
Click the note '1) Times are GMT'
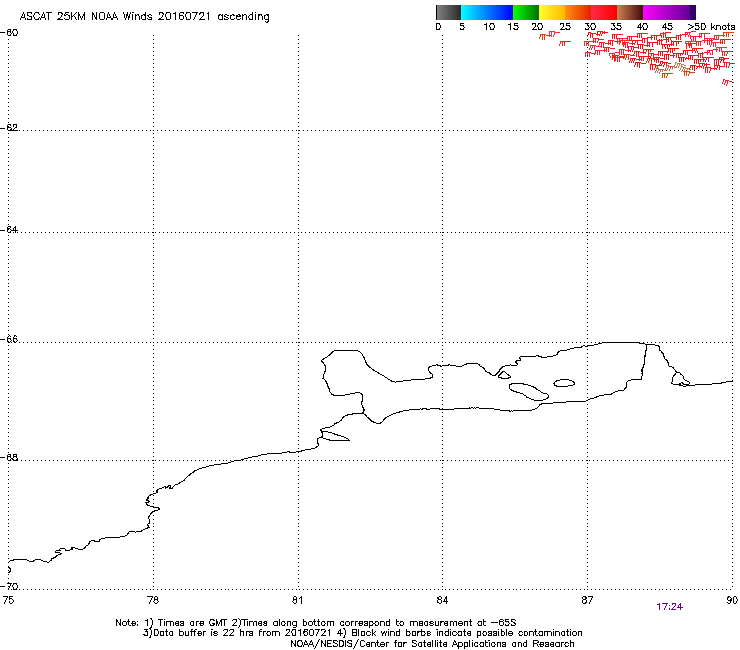pyautogui.click(x=186, y=623)
